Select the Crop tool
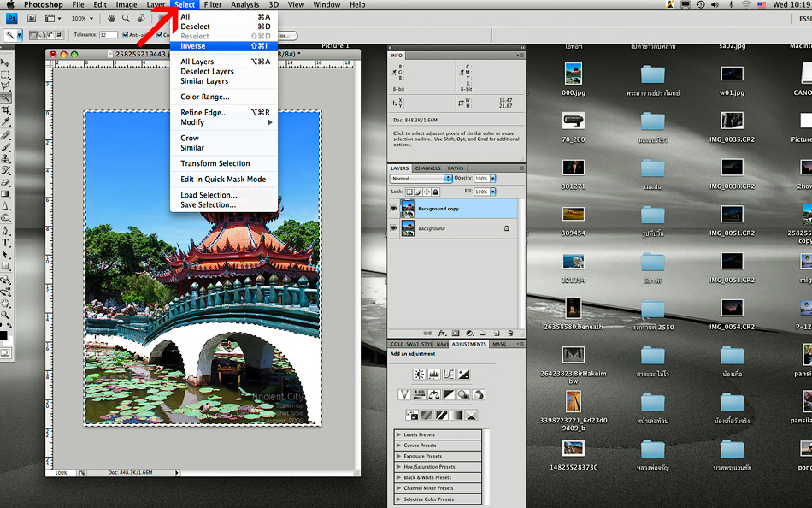 click(x=6, y=109)
